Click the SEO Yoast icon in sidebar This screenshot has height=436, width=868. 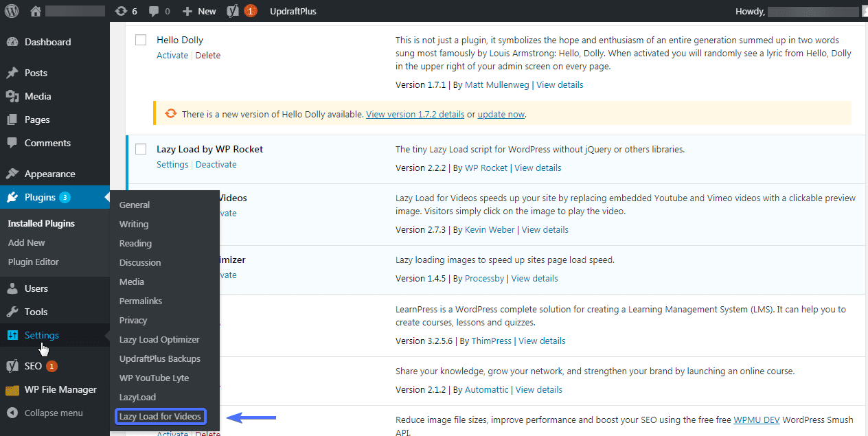[12, 366]
